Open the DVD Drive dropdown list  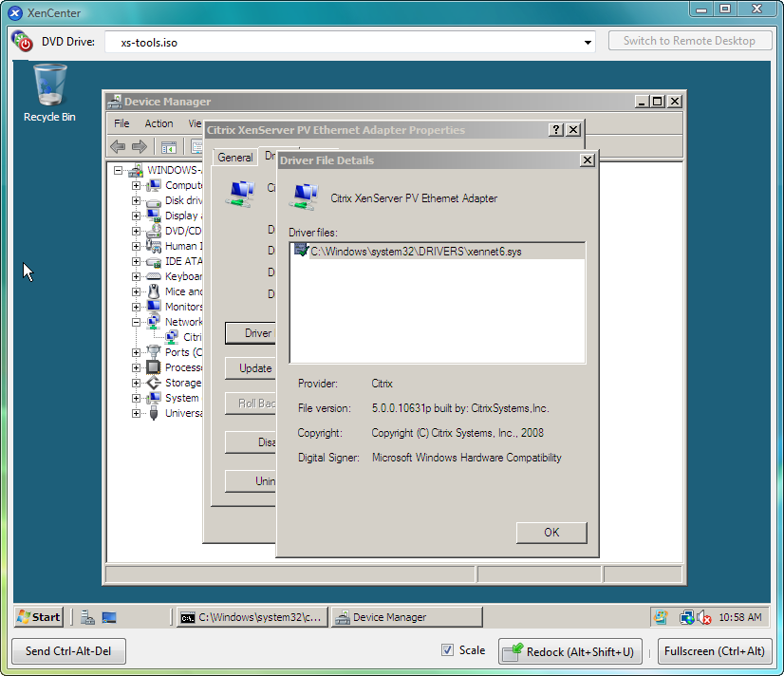click(x=588, y=43)
